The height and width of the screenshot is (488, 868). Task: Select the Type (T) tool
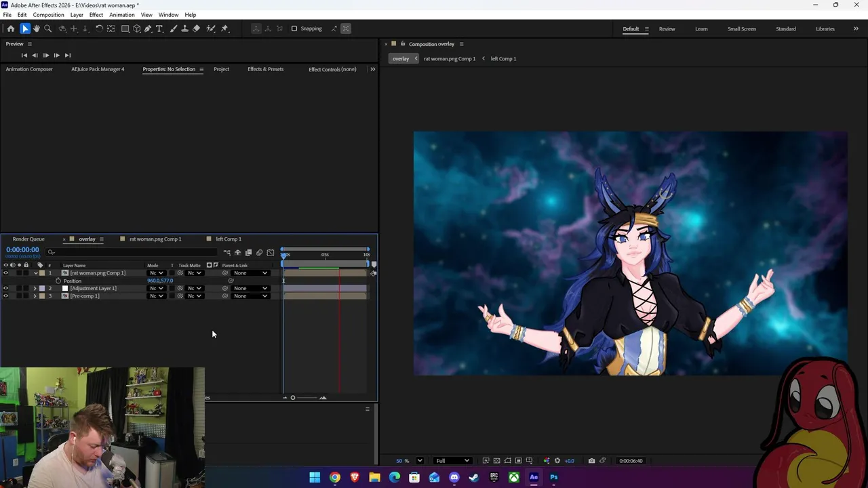[159, 28]
